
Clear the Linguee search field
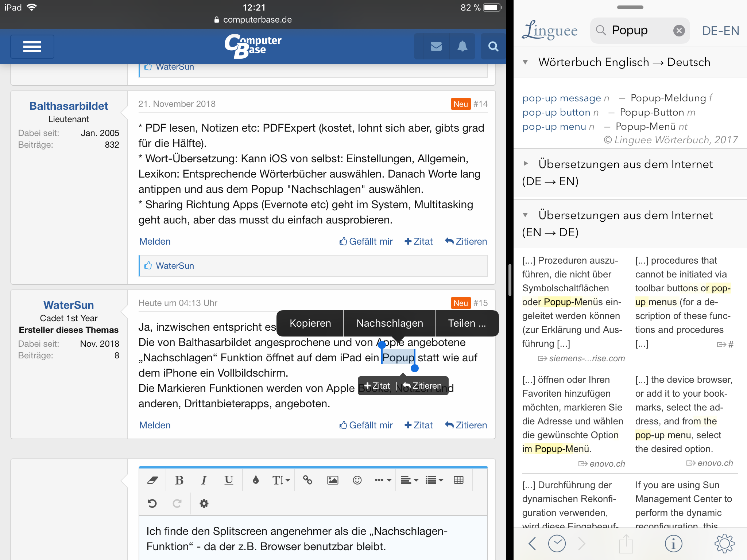[679, 31]
